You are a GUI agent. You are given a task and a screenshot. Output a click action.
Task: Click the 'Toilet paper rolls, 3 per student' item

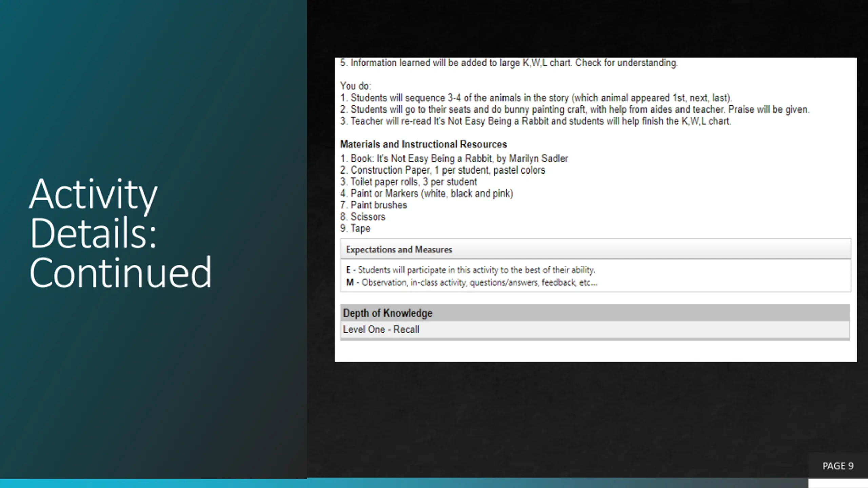409,182
